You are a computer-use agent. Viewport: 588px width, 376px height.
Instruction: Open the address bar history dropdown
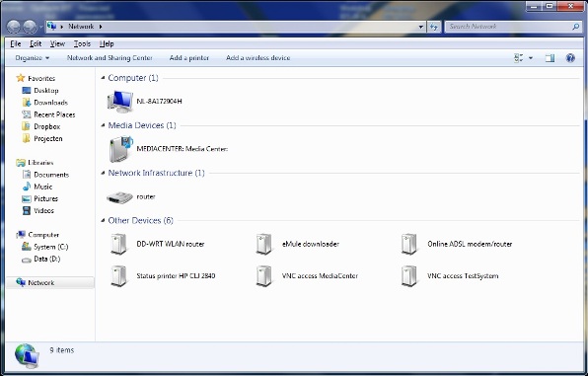coord(421,27)
